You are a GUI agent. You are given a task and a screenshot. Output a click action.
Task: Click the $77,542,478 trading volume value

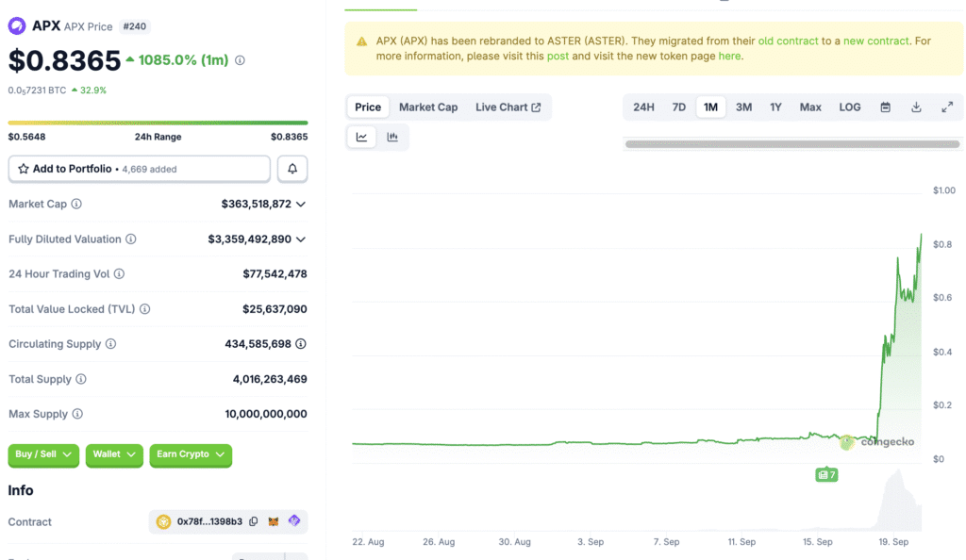[x=275, y=273]
